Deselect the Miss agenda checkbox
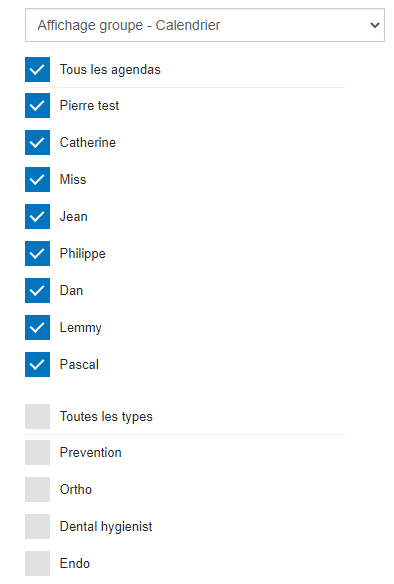This screenshot has height=584, width=394. [x=37, y=179]
